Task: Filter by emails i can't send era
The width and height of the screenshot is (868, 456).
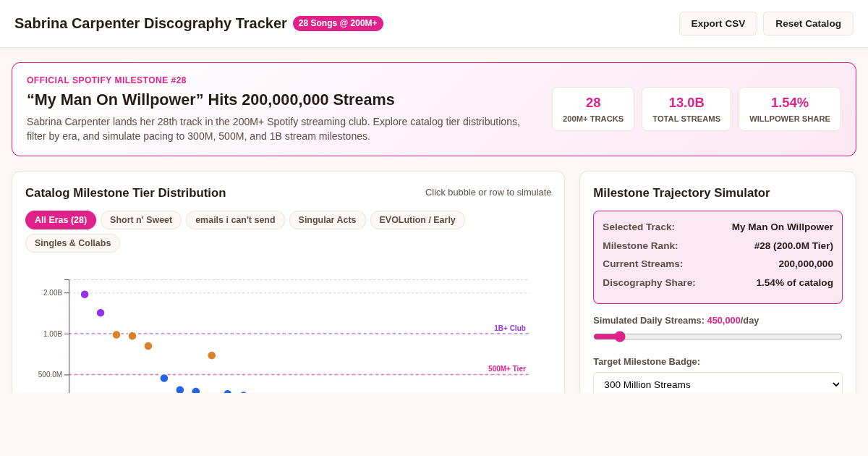Action: pos(235,220)
